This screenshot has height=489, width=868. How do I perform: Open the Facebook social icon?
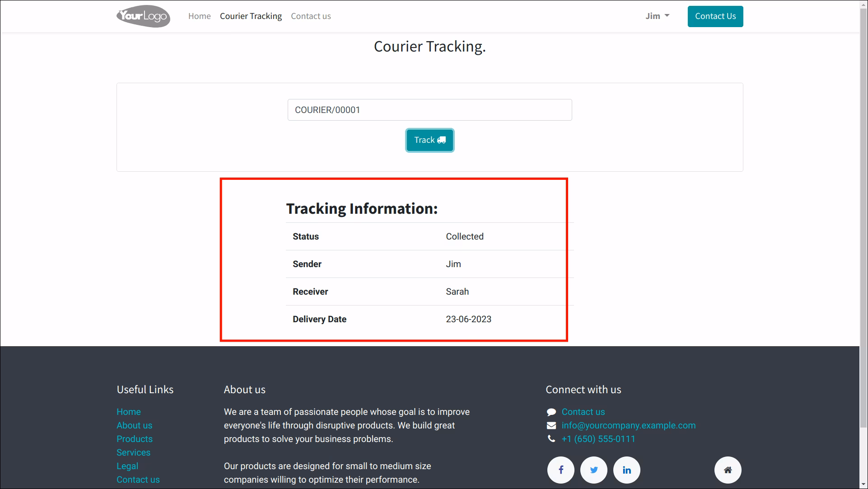pyautogui.click(x=561, y=470)
